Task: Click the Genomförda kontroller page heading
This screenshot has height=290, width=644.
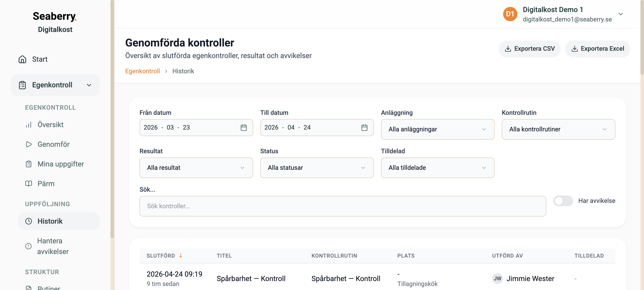Action: [180, 43]
